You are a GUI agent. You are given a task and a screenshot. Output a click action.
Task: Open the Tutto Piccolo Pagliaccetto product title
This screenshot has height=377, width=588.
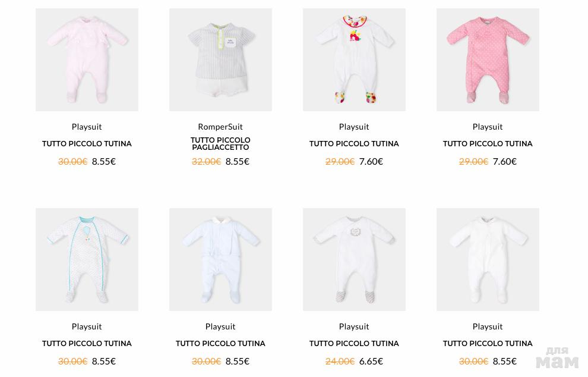click(220, 144)
